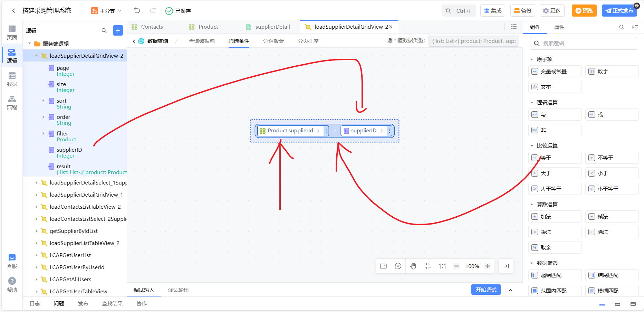Open the 分组聚合 step
644x312 pixels.
(x=273, y=41)
